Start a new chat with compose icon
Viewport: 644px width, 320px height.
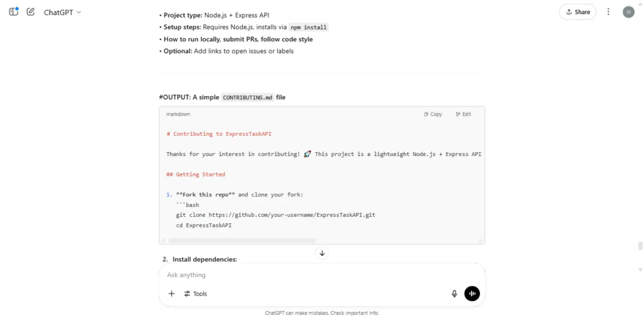(30, 12)
